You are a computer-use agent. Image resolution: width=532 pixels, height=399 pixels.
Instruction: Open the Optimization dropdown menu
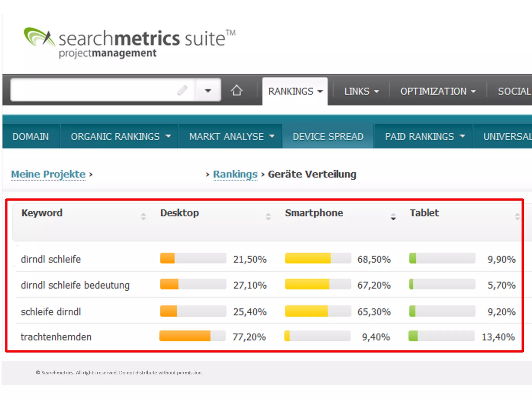[438, 91]
